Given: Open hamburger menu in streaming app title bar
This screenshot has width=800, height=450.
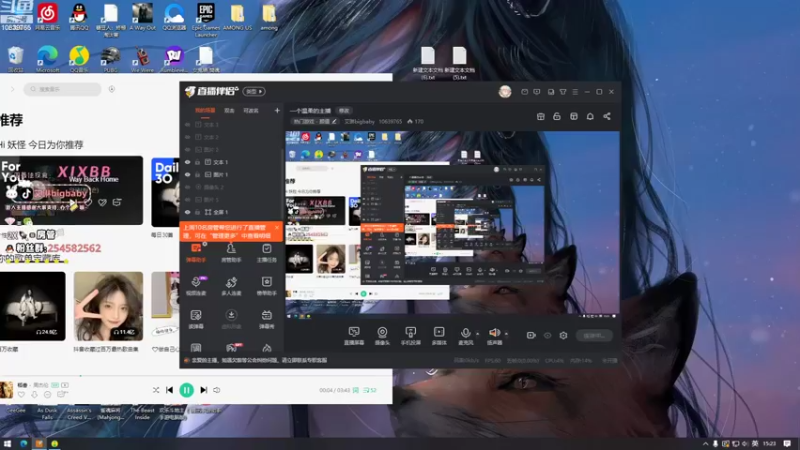Looking at the screenshot, I should coord(575,92).
